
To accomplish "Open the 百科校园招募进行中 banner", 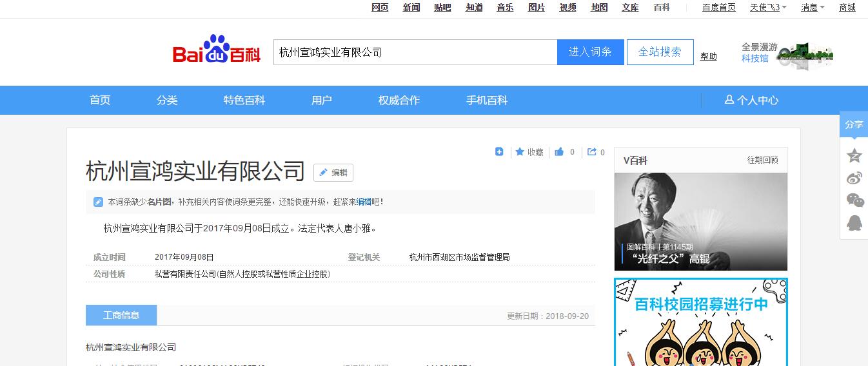I will tap(701, 322).
